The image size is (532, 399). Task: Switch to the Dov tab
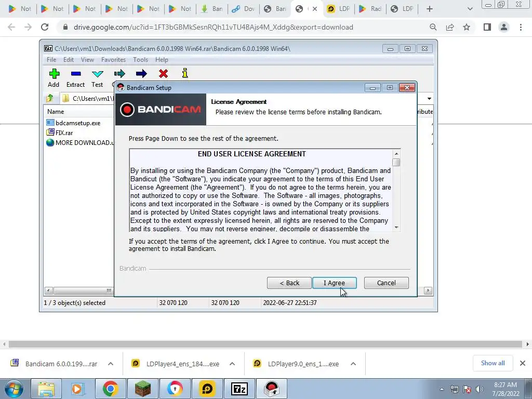[244, 9]
